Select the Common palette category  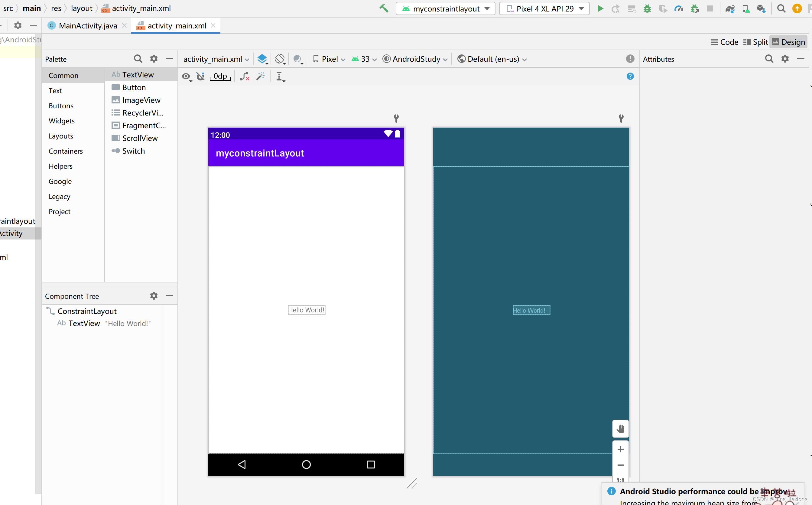[x=73, y=76]
